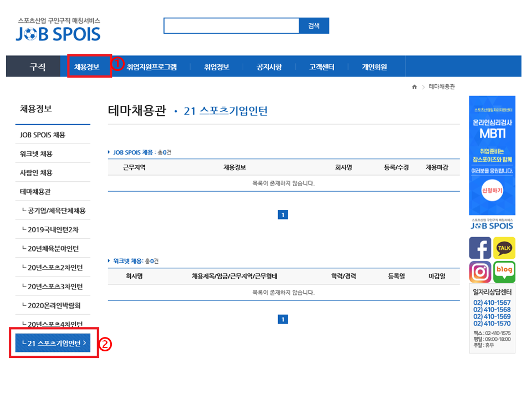Image resolution: width=532 pixels, height=399 pixels.
Task: Go to the 공지사항 menu
Action: 269,67
